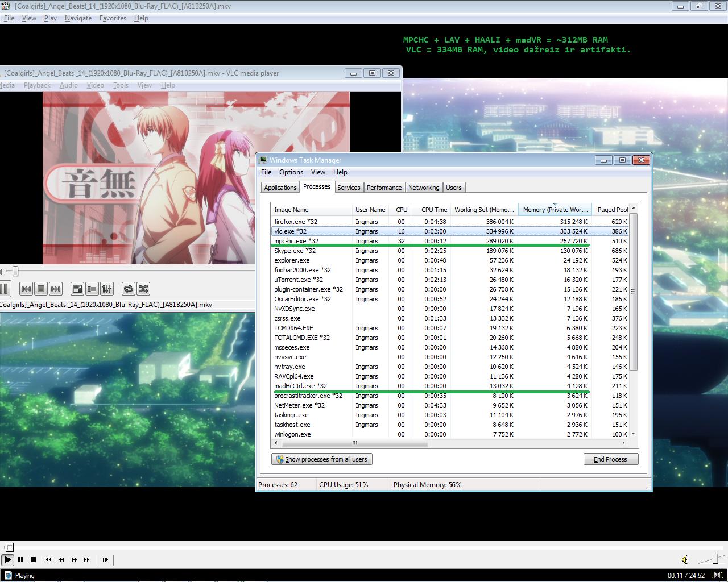Sort processes by Paged Pool column
728x582 pixels.
tap(611, 210)
